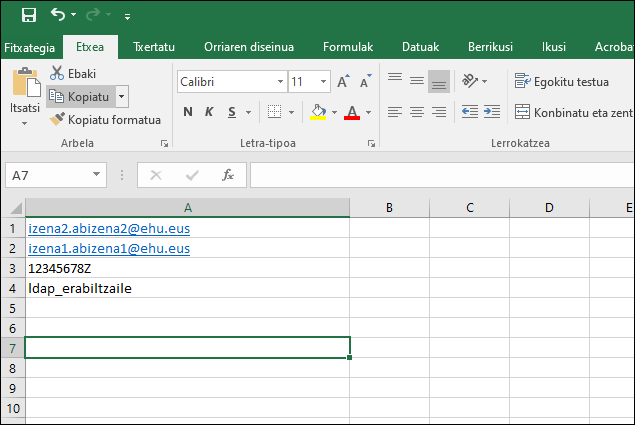This screenshot has height=425, width=635.
Task: Increase font size with large A
Action: [x=343, y=81]
